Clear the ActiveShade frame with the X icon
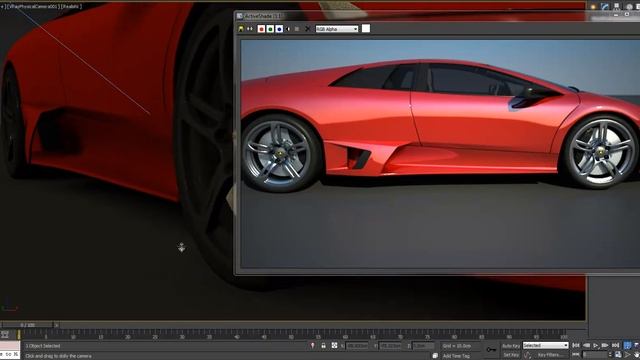This screenshot has height=360, width=640. 308,29
